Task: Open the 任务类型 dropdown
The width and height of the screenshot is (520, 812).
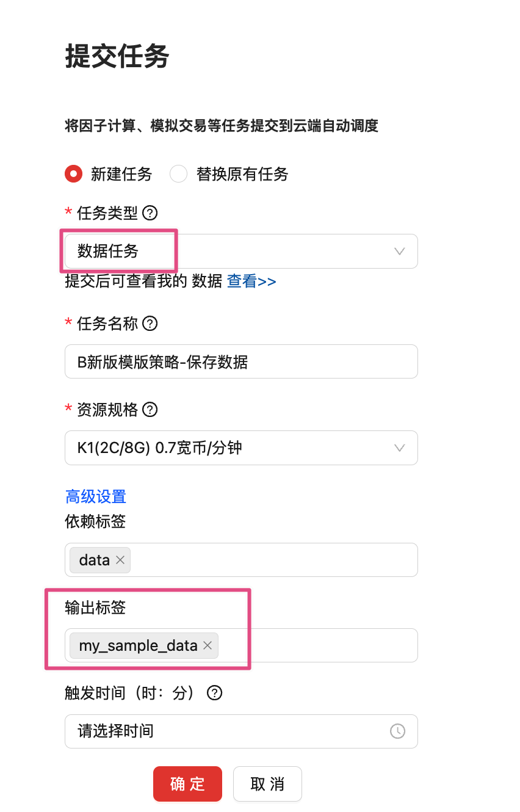Action: tap(241, 251)
